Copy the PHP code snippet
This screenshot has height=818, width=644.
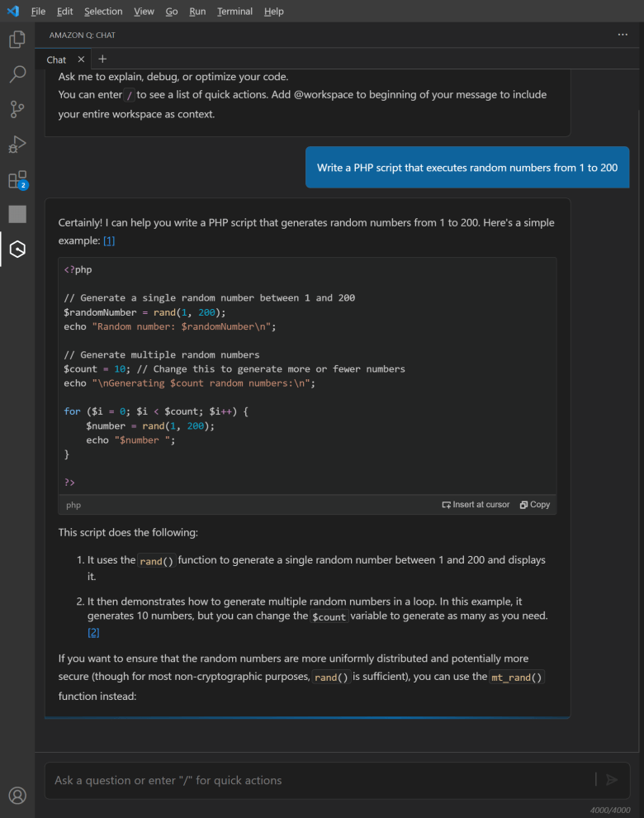tap(535, 505)
